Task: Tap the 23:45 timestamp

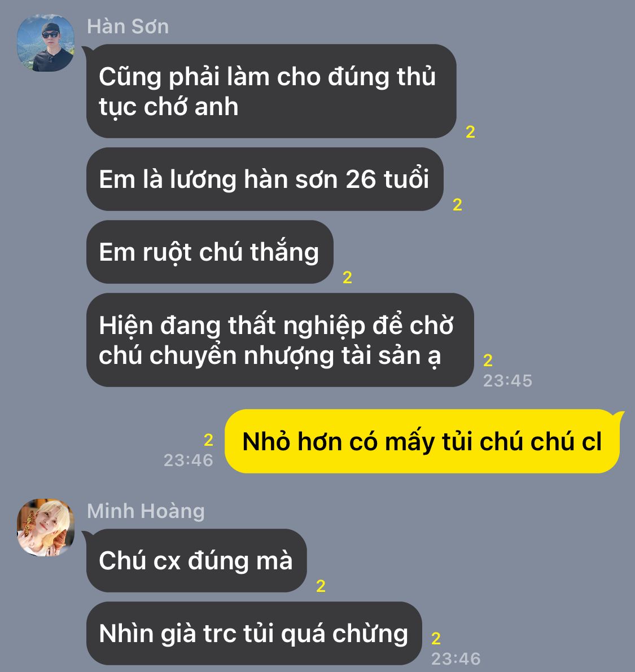Action: pyautogui.click(x=507, y=380)
